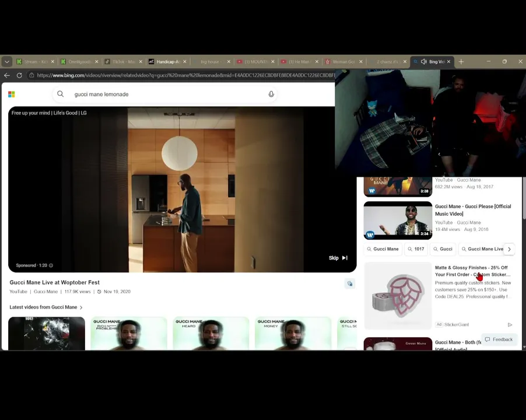Click the 'Nov 19, 2020' upload date
This screenshot has height=420, width=526.
pos(117,292)
